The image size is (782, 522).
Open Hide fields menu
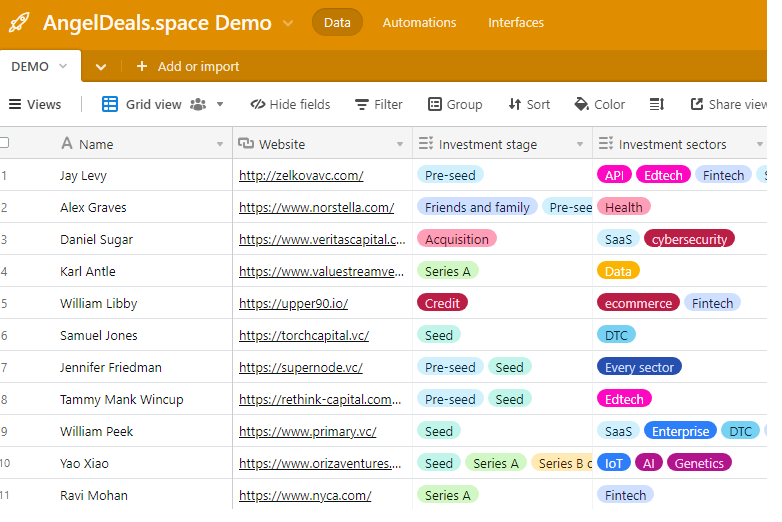(x=290, y=104)
